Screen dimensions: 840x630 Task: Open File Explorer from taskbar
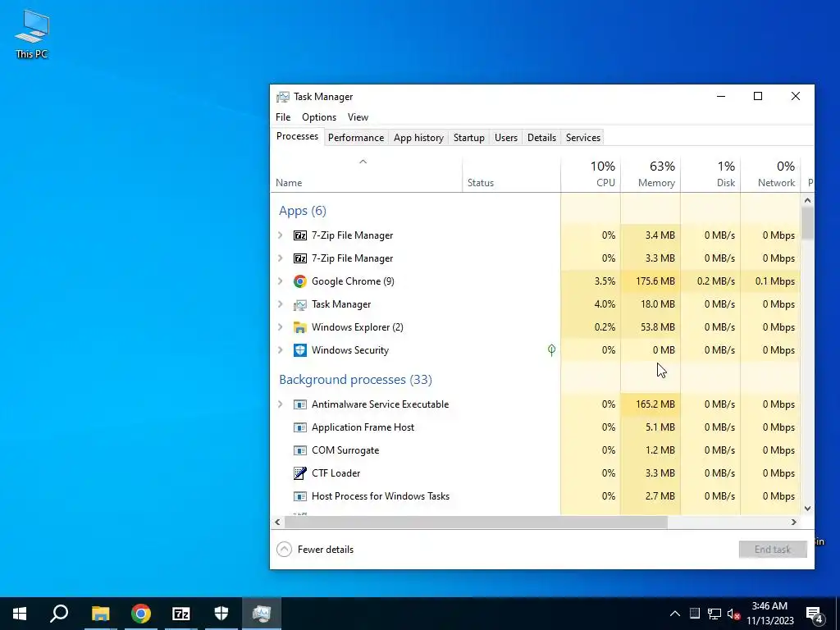pos(100,614)
